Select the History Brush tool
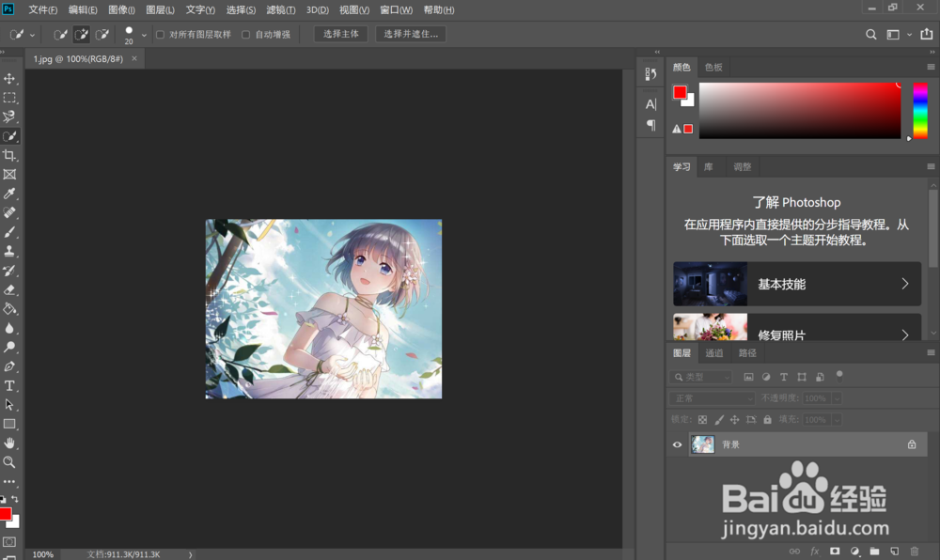The height and width of the screenshot is (560, 940). (x=9, y=271)
